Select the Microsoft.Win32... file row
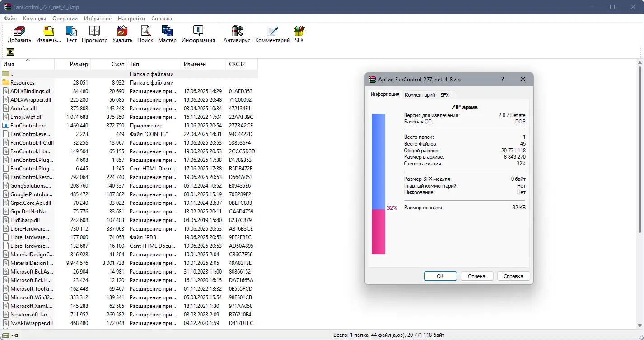644x340 pixels. (129, 297)
